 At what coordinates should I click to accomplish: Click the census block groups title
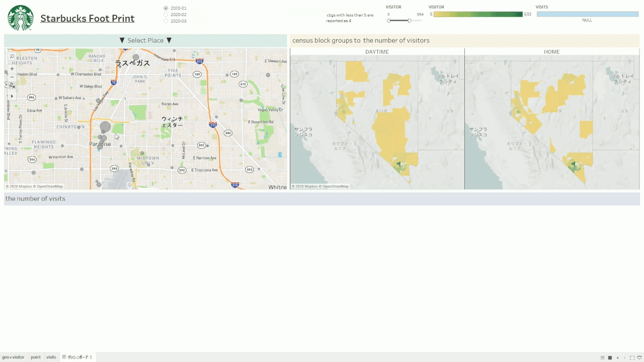tap(361, 40)
